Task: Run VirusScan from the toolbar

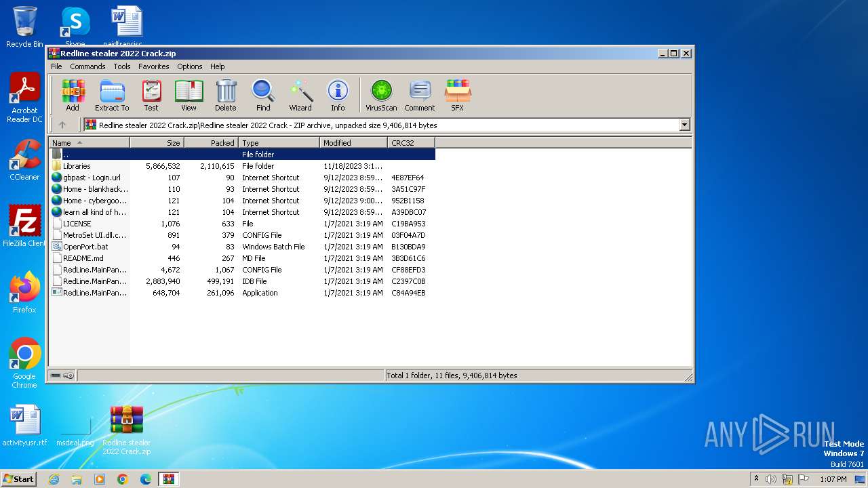Action: [x=381, y=95]
